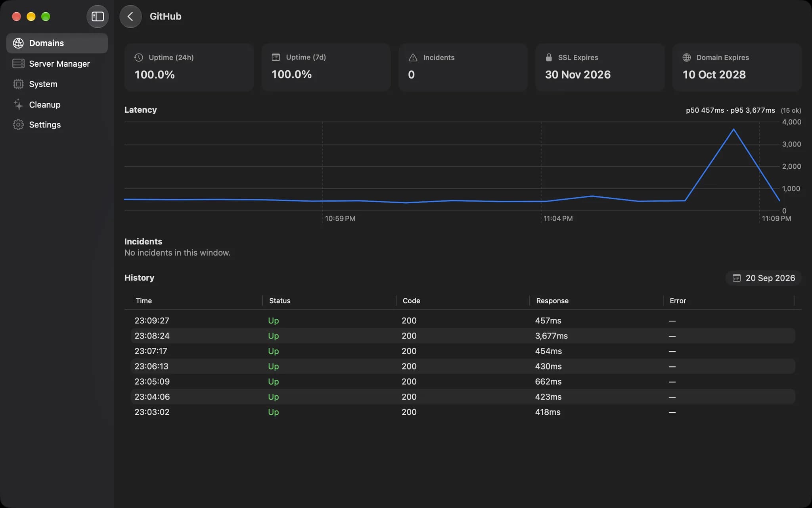Click the 430ms response value
812x508 pixels.
point(548,366)
